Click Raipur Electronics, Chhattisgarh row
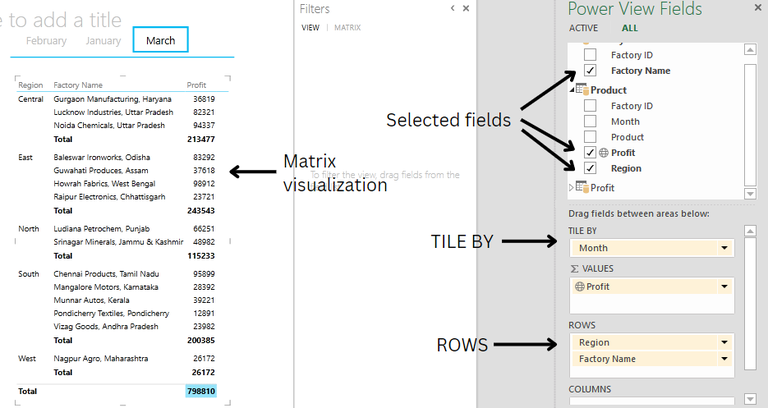768x408 pixels. (x=109, y=197)
